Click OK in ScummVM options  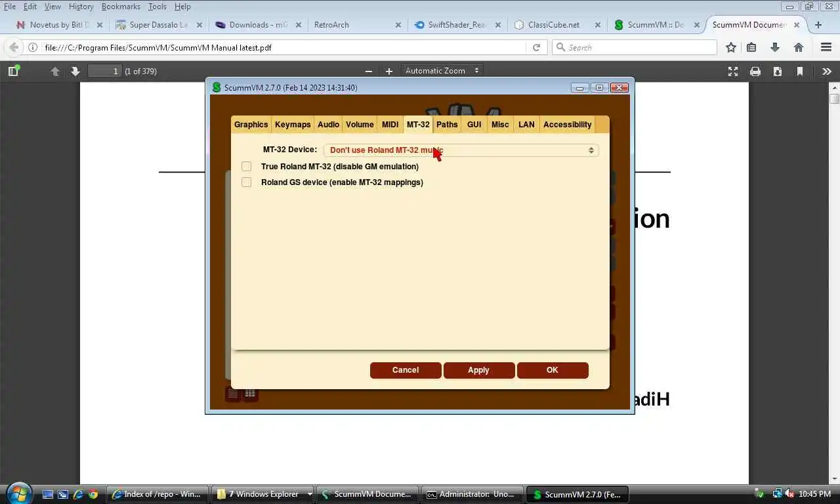553,370
